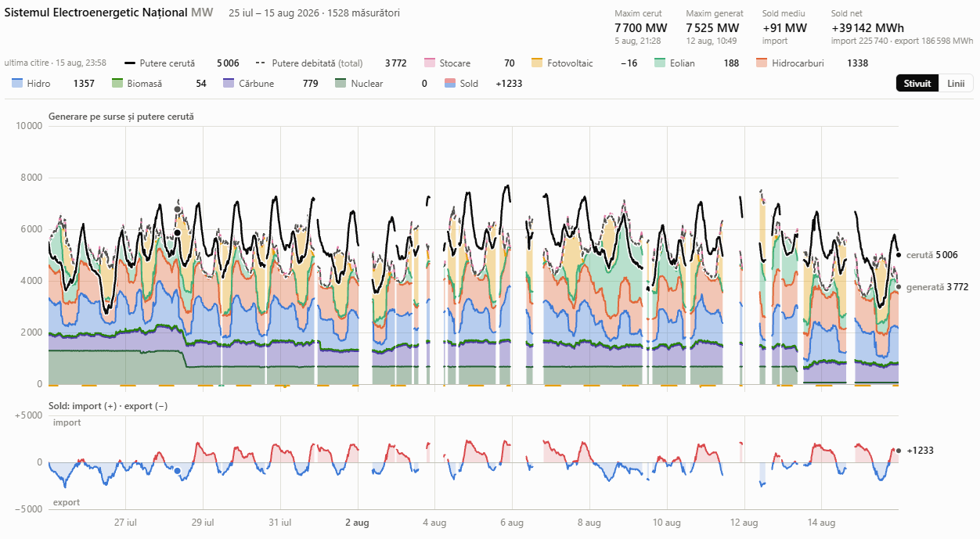
Task: Click the Maxim cerut value 7 700 MW
Action: click(x=641, y=28)
